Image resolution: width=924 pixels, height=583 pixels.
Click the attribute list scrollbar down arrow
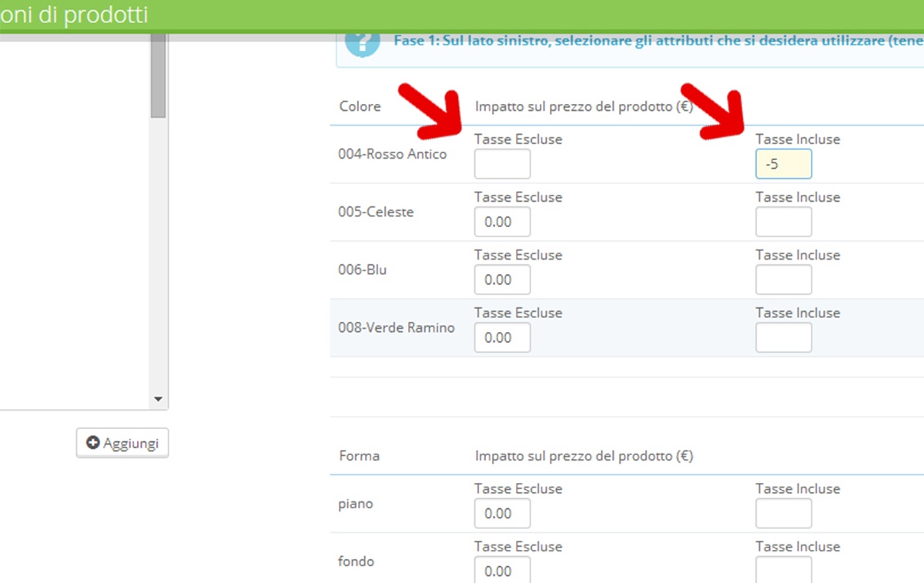(x=159, y=400)
